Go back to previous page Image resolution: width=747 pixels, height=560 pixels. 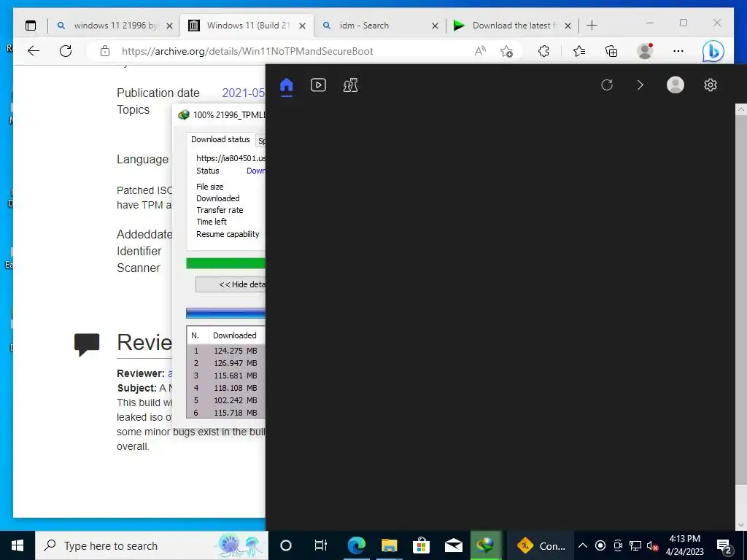34,51
